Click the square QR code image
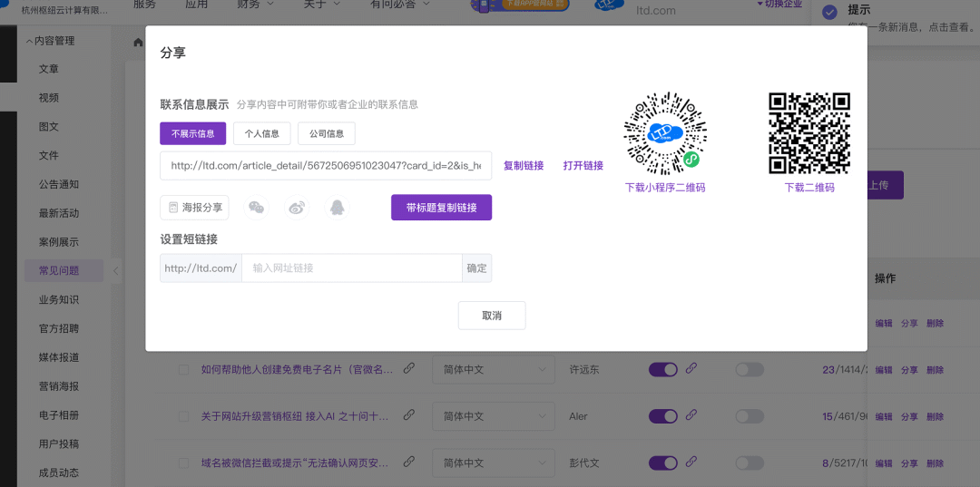The image size is (980, 487). click(x=809, y=133)
